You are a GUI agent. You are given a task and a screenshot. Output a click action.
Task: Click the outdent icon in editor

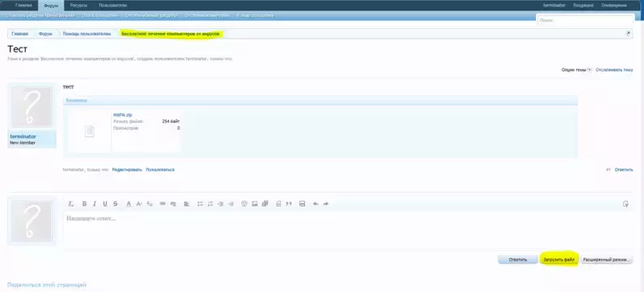coord(220,204)
